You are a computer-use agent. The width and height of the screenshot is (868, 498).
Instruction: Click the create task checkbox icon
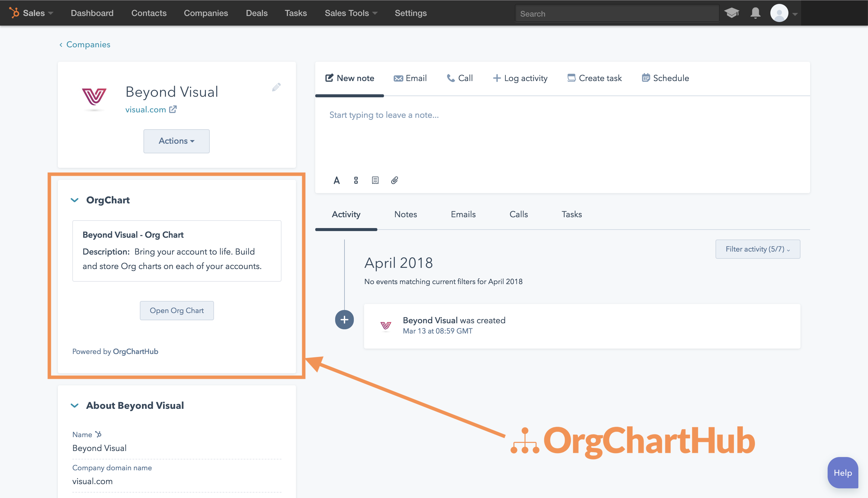[570, 78]
